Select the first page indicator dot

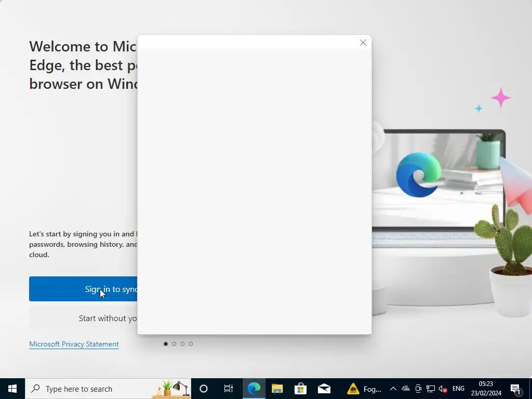pyautogui.click(x=166, y=344)
